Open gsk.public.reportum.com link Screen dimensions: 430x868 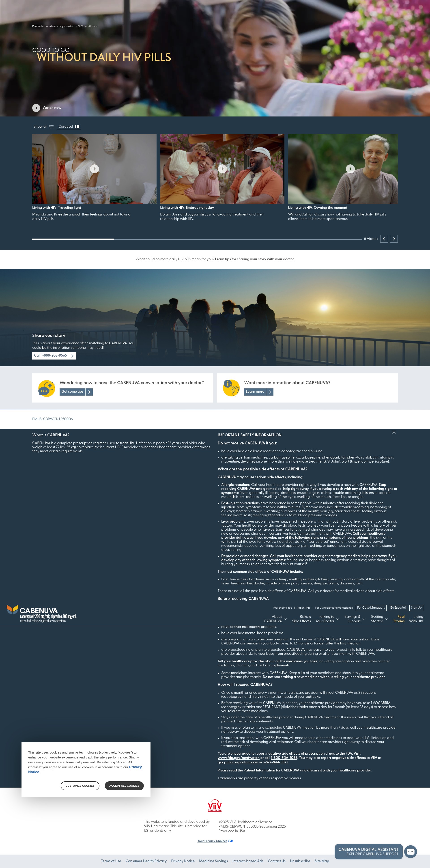click(238, 762)
